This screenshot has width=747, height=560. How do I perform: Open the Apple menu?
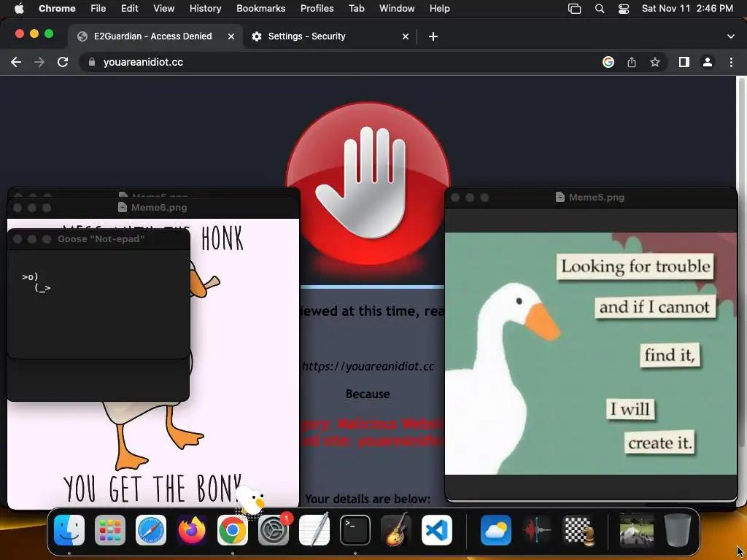[x=19, y=9]
